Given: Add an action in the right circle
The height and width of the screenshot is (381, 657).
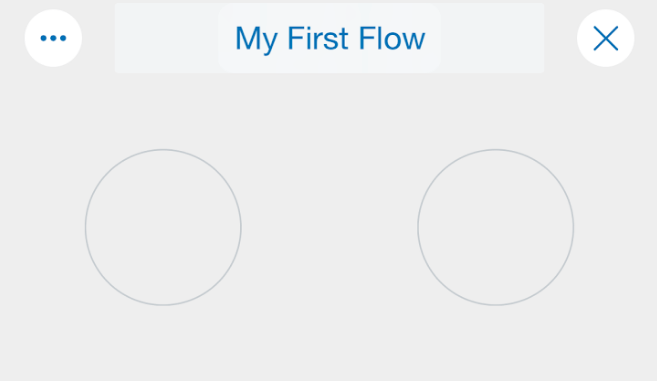Looking at the screenshot, I should point(495,227).
